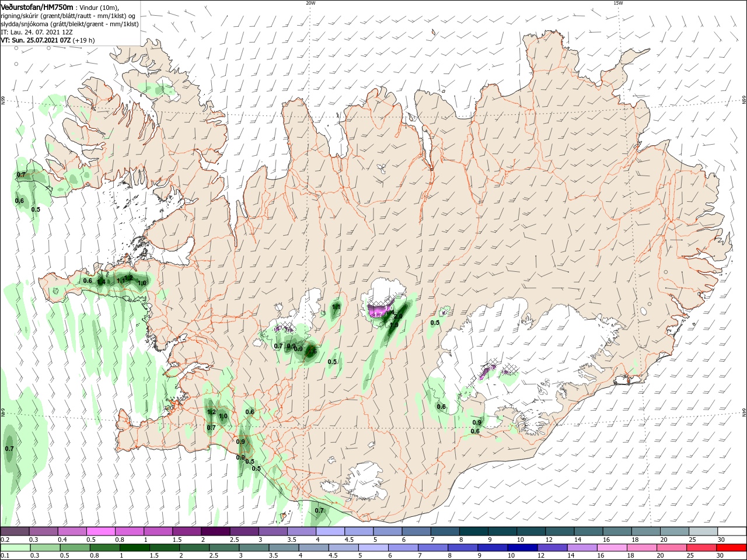Click the dark teal 8 swatch in upper legend

[x=473, y=531]
